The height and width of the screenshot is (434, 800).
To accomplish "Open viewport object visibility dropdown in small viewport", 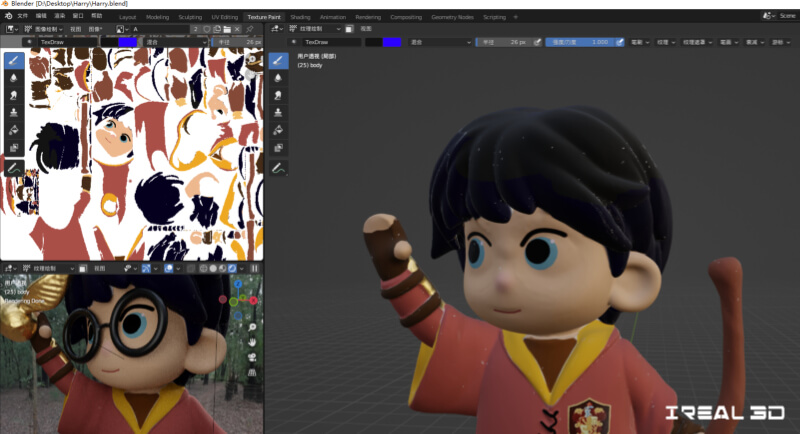I will [129, 268].
